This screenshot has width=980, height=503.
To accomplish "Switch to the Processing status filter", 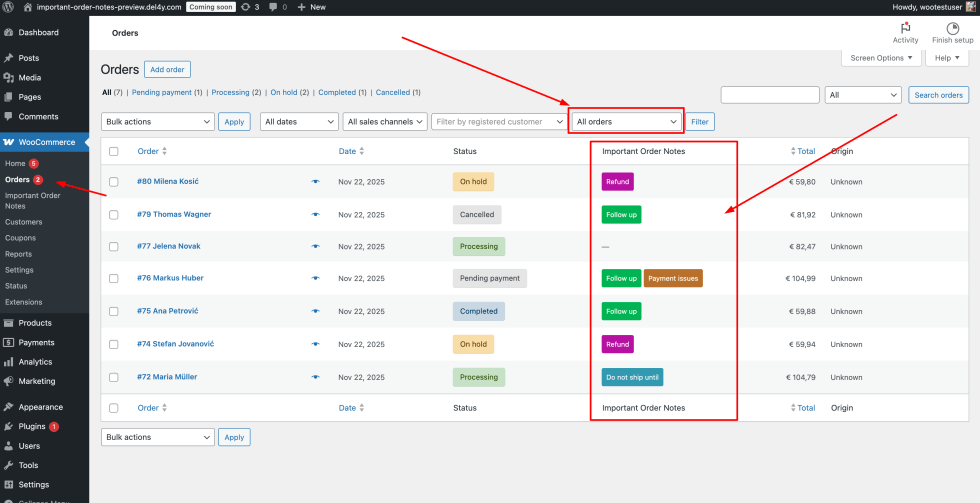I will point(230,93).
